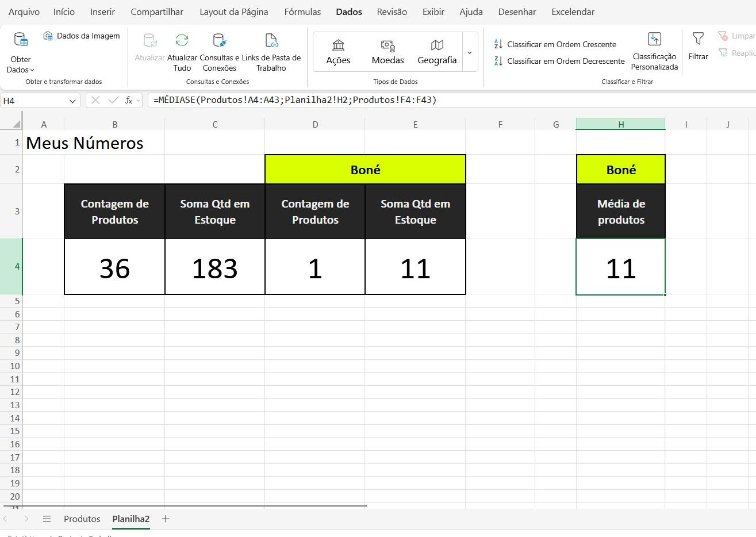Image resolution: width=756 pixels, height=537 pixels.
Task: Open the Excelendar tab
Action: (573, 11)
